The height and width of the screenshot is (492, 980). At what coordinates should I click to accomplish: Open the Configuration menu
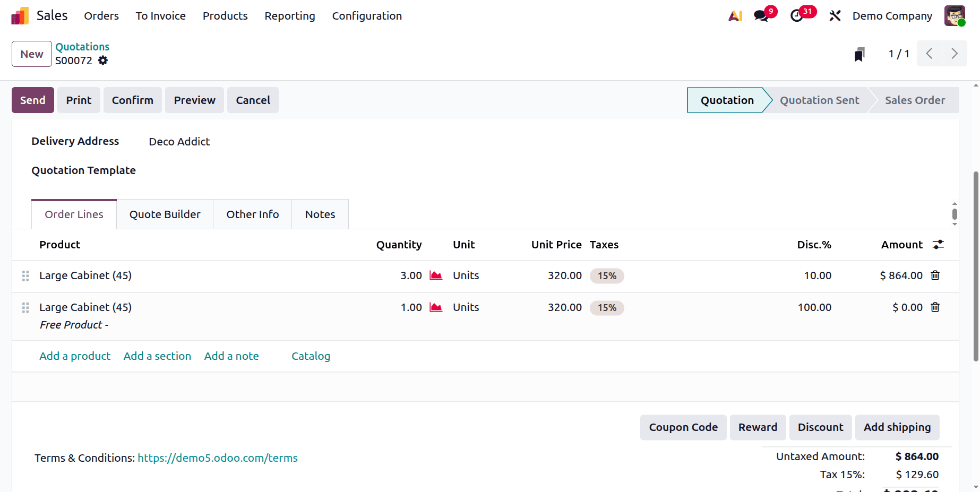click(x=366, y=16)
